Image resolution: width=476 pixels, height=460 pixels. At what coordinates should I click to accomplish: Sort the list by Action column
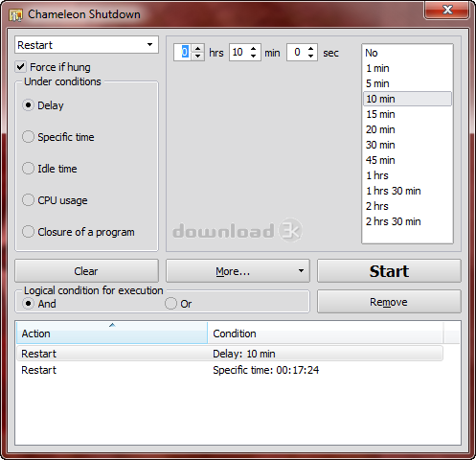pyautogui.click(x=112, y=333)
